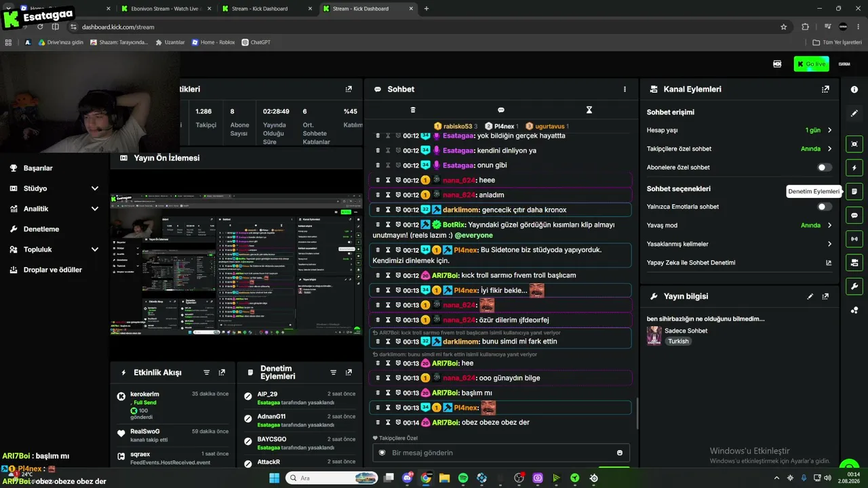868x488 pixels.
Task: Open a new browser tab
Action: point(427,9)
